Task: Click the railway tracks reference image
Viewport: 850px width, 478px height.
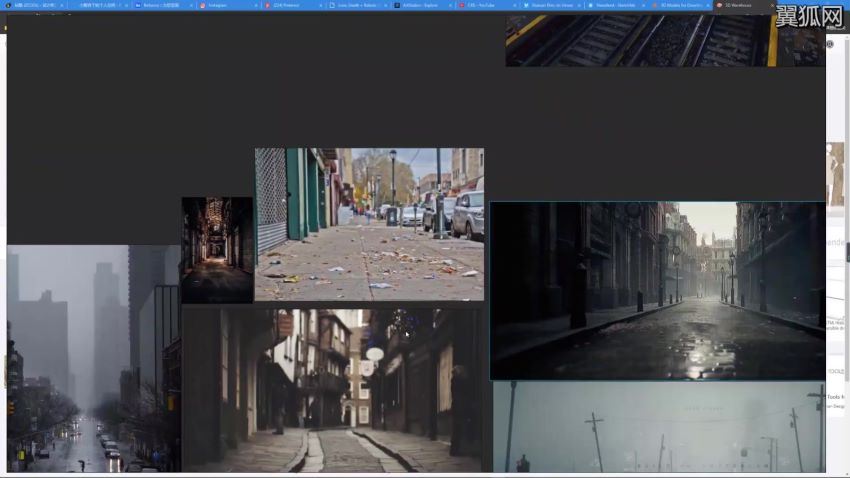Action: [x=665, y=40]
